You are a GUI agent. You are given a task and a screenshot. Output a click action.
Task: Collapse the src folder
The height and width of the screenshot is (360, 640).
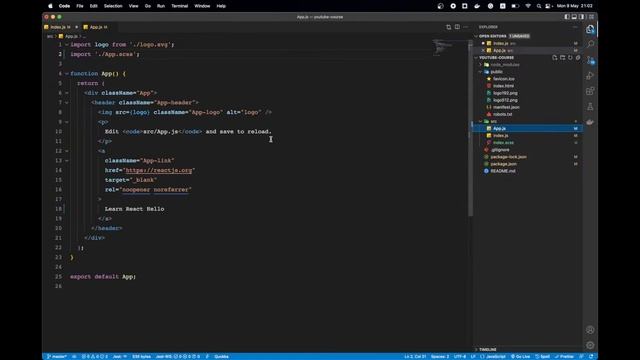pos(493,121)
